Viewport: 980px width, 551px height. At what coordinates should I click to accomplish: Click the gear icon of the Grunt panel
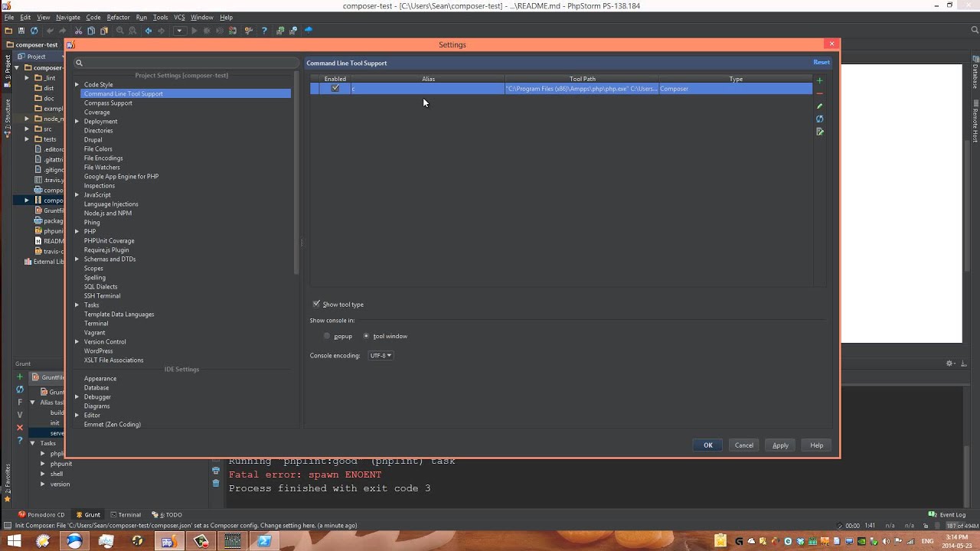950,364
